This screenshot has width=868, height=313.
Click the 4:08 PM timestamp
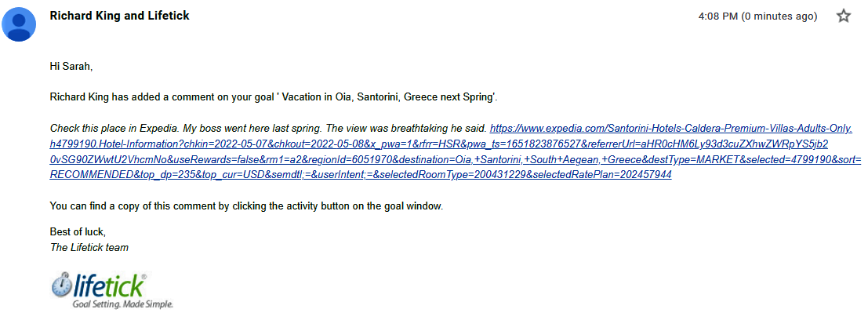coord(718,16)
